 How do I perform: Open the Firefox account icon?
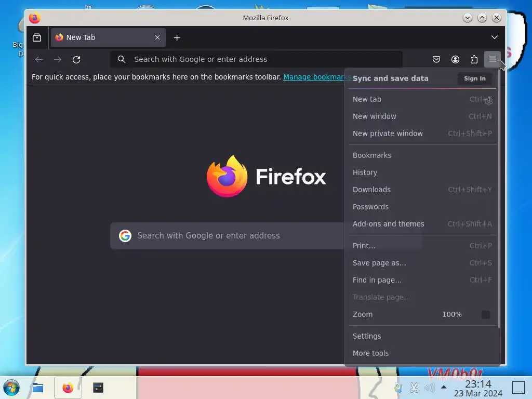[455, 59]
